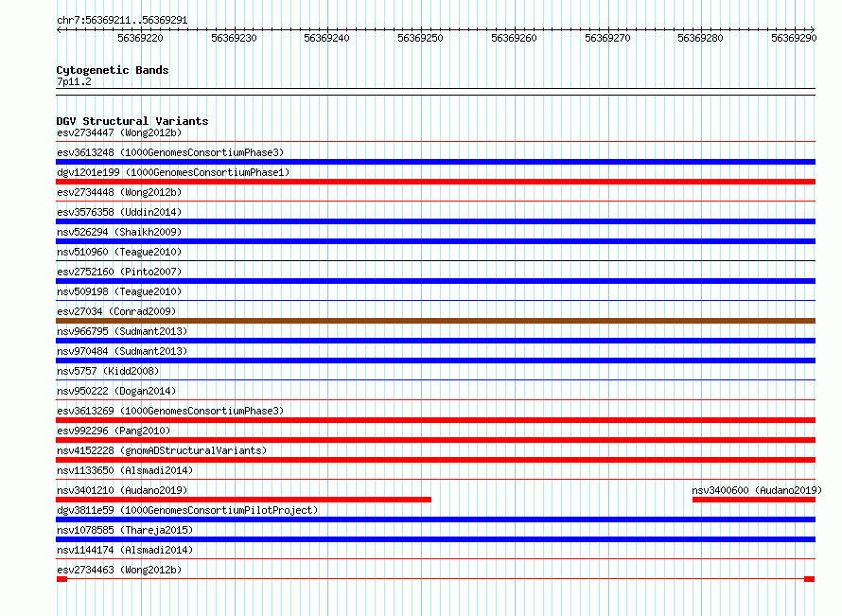This screenshot has width=842, height=616.
Task: Select the brown esv27034 (Conrad2009) bar
Action: pos(435,321)
